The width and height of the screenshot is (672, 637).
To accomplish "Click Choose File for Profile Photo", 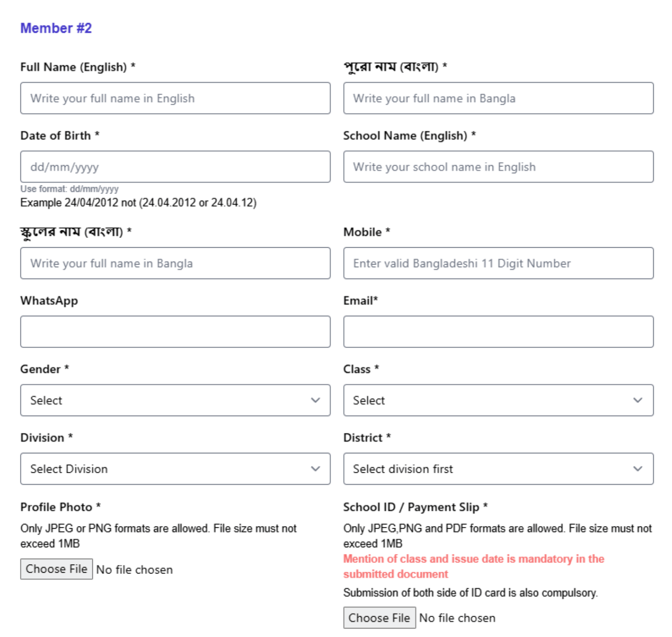I will coord(56,569).
